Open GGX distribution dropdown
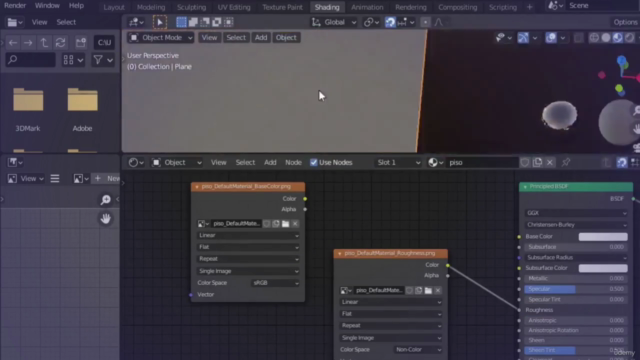The width and height of the screenshot is (640, 360). tap(576, 213)
